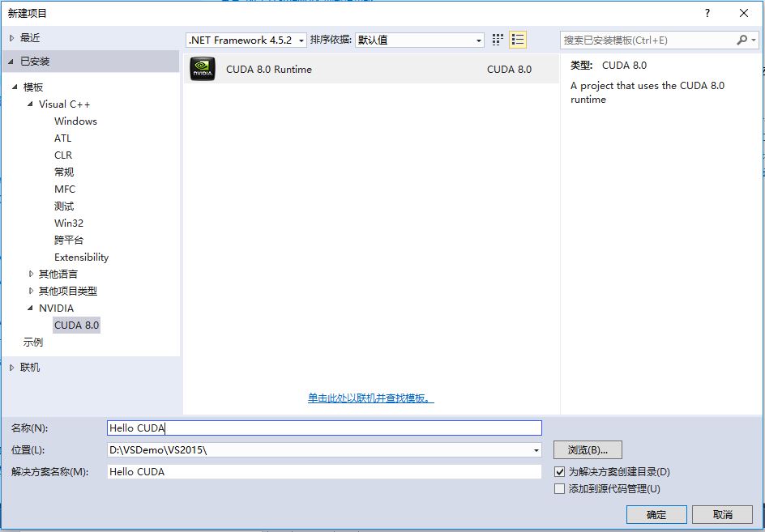Screen dimensions: 765x532
Task: Collapse the NVIDIA node
Action: 30,309
